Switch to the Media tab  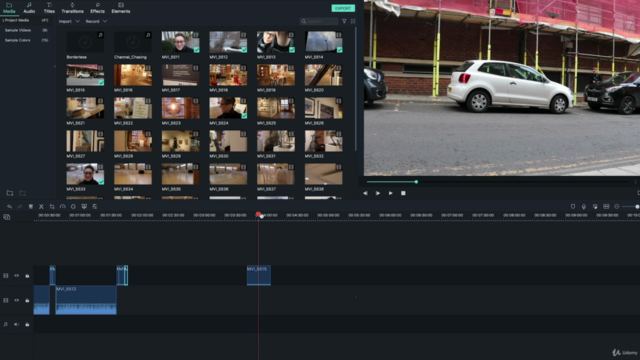[9, 8]
